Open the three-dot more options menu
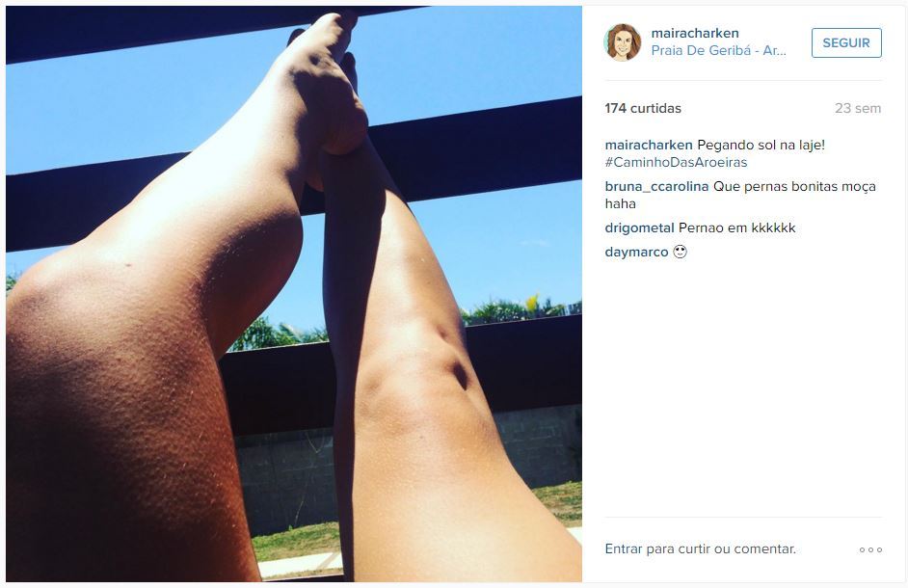This screenshot has width=908, height=588. 870,549
